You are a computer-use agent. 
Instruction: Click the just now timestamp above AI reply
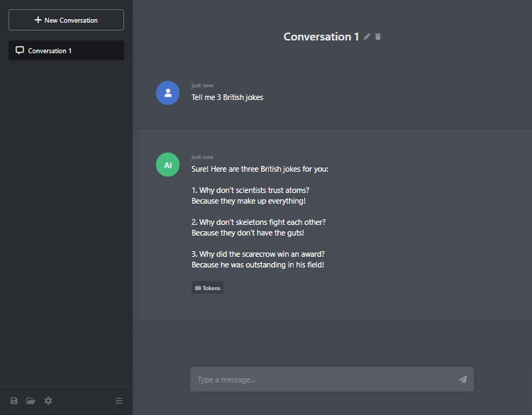202,157
